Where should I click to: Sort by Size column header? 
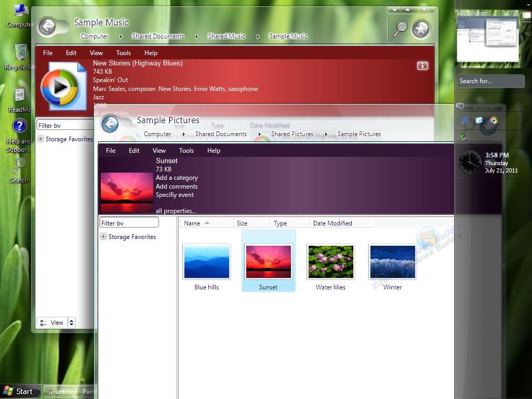point(251,223)
